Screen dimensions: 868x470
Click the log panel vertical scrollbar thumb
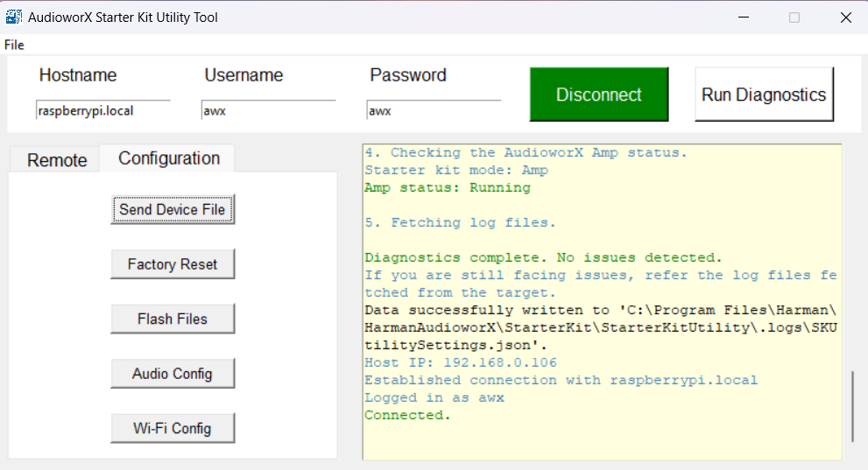[852, 406]
